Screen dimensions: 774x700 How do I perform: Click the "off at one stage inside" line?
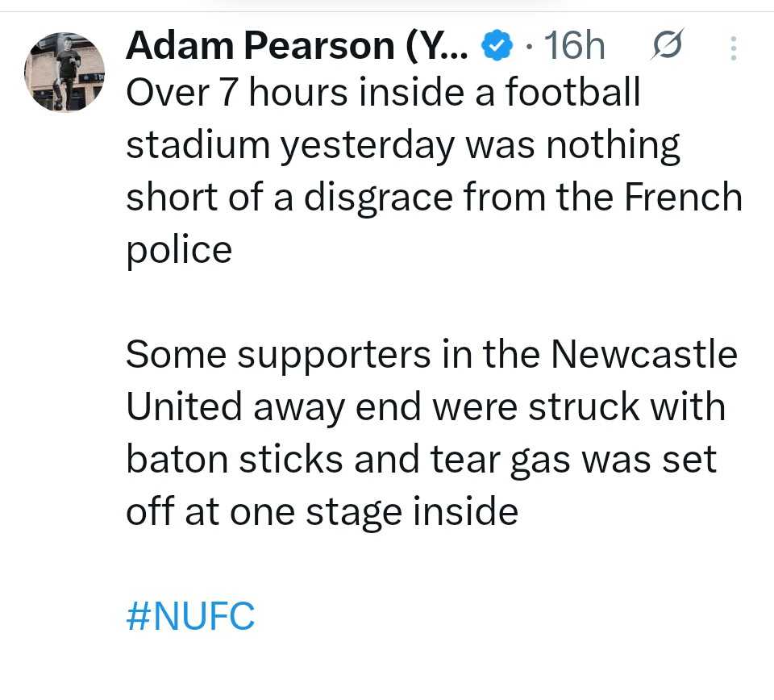pos(321,512)
